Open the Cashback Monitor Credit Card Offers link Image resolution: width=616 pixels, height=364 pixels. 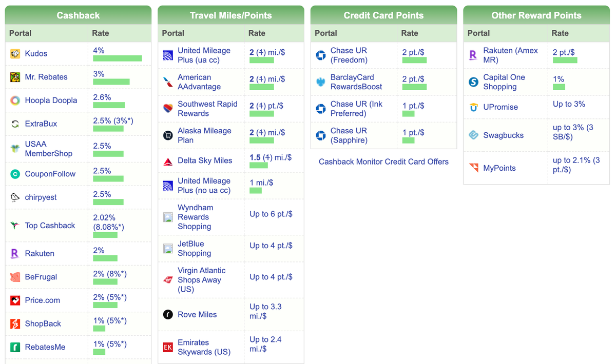coord(383,161)
